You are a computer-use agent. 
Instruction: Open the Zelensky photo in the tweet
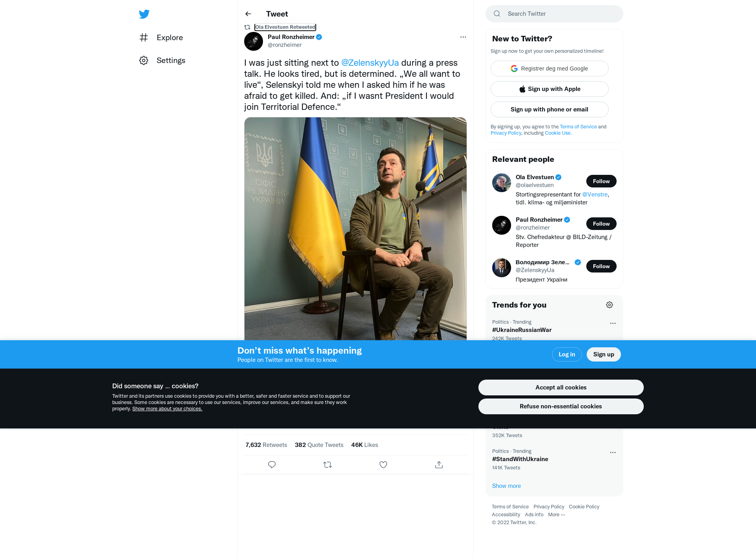(x=355, y=229)
